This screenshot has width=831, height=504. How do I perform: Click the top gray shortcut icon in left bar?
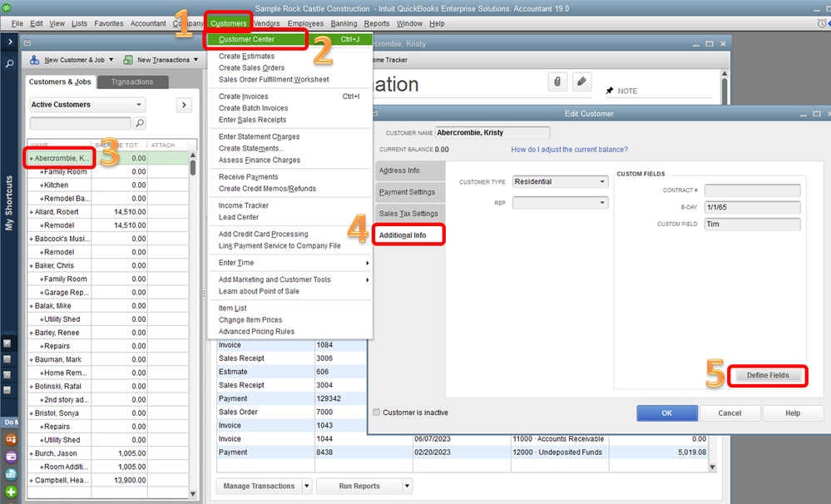pyautogui.click(x=7, y=343)
